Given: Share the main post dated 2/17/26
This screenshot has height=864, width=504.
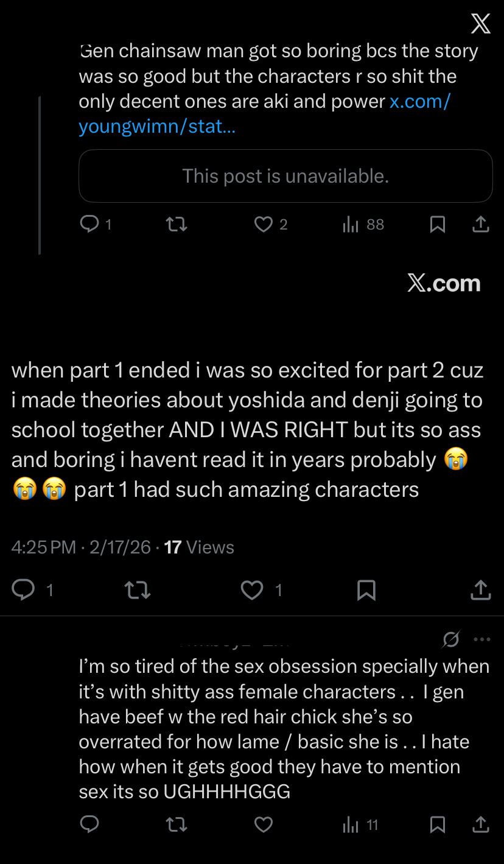Looking at the screenshot, I should 480,589.
